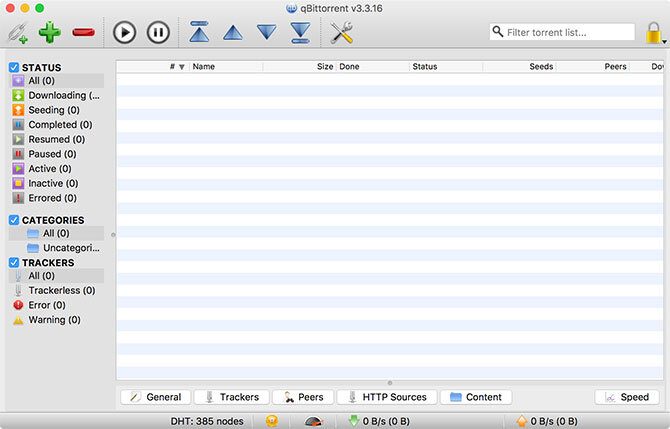Screen dimensions: 670x429
Task: Open the General tab
Action: click(x=156, y=397)
